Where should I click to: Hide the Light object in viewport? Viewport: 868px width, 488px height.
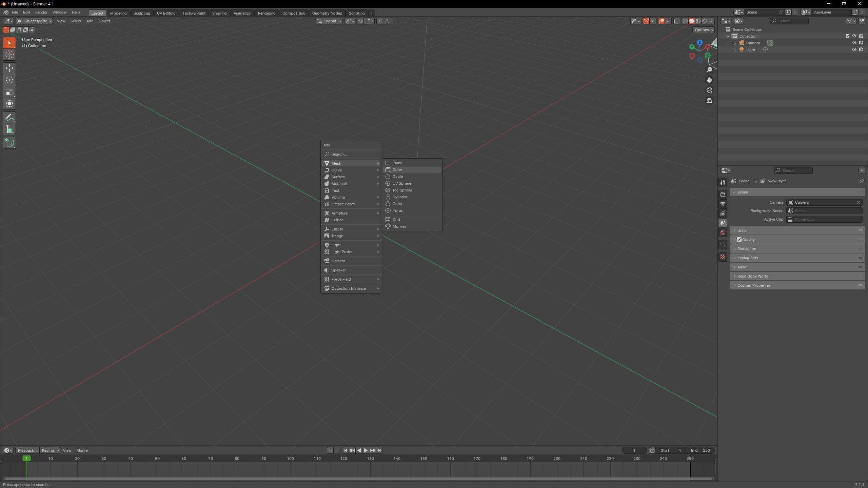pos(854,49)
